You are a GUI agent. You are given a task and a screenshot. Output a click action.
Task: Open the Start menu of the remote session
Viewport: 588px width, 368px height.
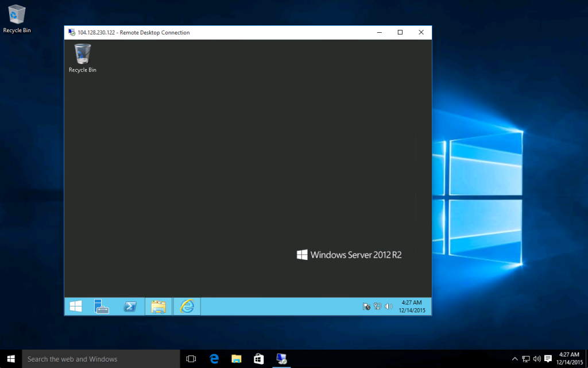[75, 306]
